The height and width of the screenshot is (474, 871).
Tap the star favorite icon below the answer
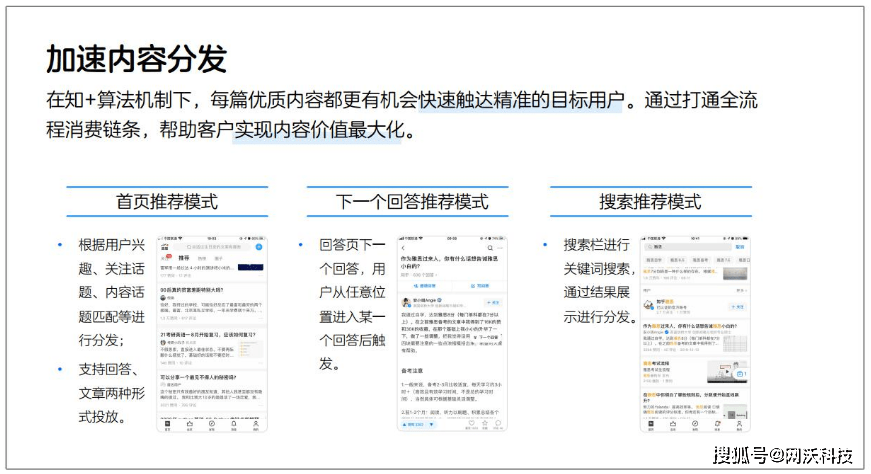(x=485, y=423)
